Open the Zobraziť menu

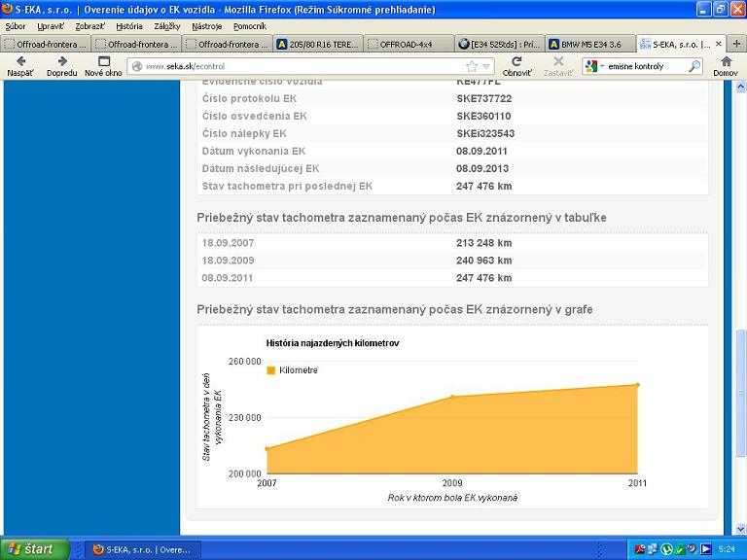pos(90,26)
